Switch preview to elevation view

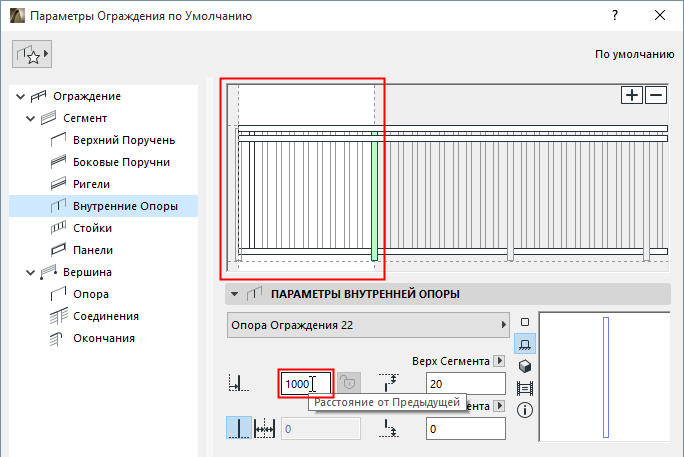pos(525,344)
